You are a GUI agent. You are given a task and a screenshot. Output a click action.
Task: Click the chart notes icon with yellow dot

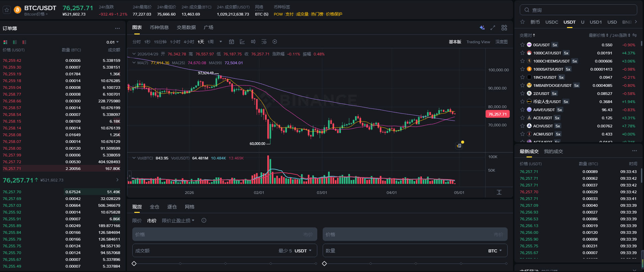[459, 145]
